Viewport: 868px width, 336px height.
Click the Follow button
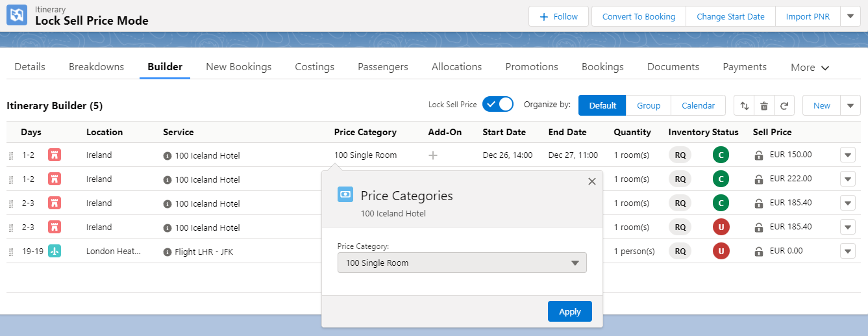tap(558, 16)
